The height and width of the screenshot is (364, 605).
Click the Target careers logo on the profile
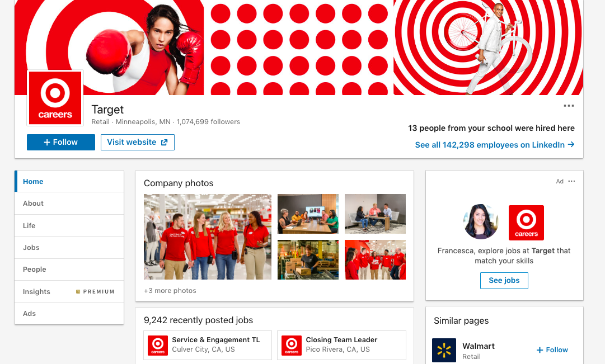click(x=55, y=98)
